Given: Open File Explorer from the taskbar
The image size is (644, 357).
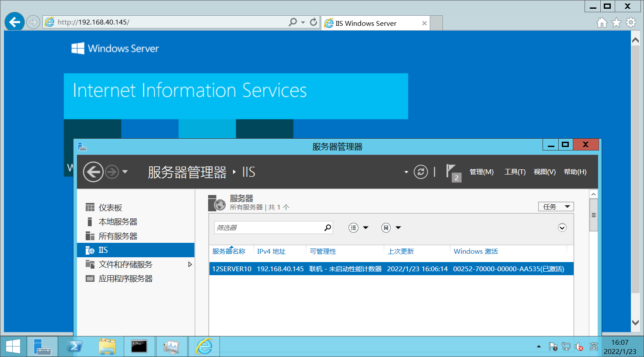Looking at the screenshot, I should click(107, 346).
